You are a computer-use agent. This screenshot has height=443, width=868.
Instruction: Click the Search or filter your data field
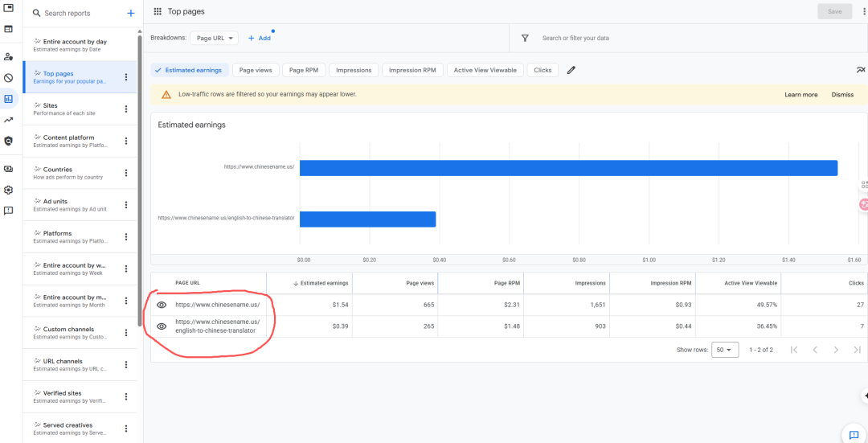[x=575, y=38]
